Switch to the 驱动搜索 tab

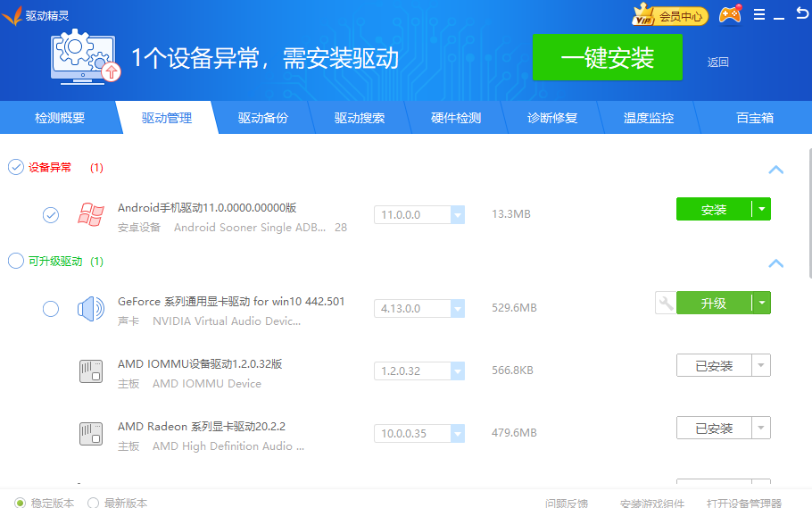360,118
